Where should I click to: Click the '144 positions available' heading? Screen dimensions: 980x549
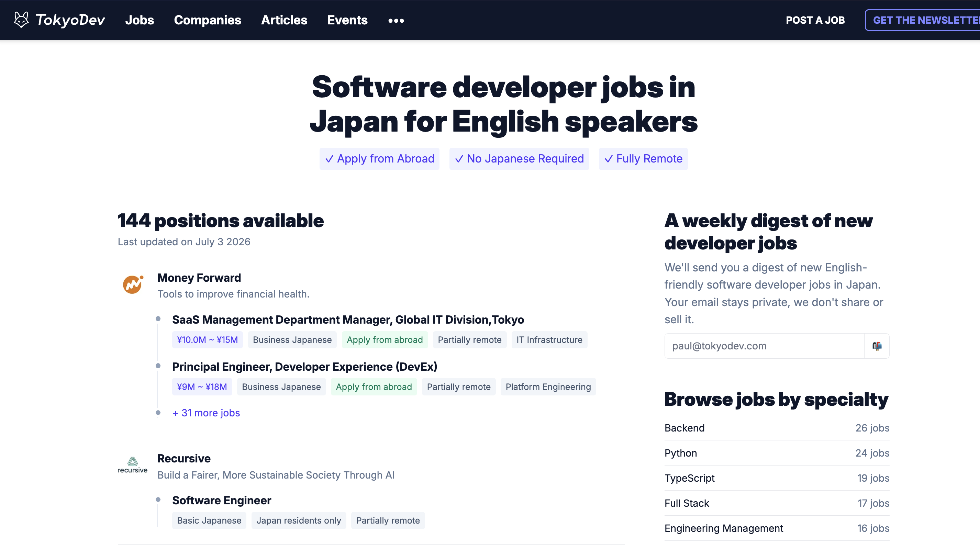pyautogui.click(x=221, y=221)
